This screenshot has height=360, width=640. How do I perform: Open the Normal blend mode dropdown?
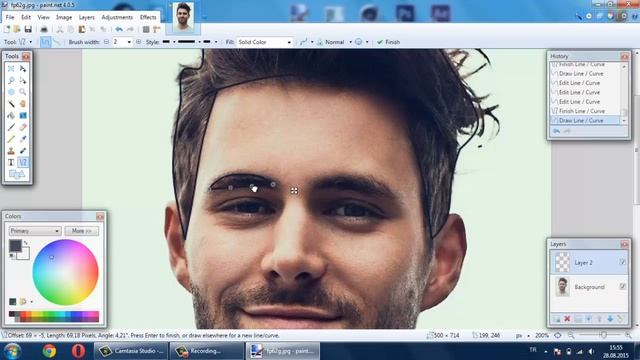[x=338, y=42]
